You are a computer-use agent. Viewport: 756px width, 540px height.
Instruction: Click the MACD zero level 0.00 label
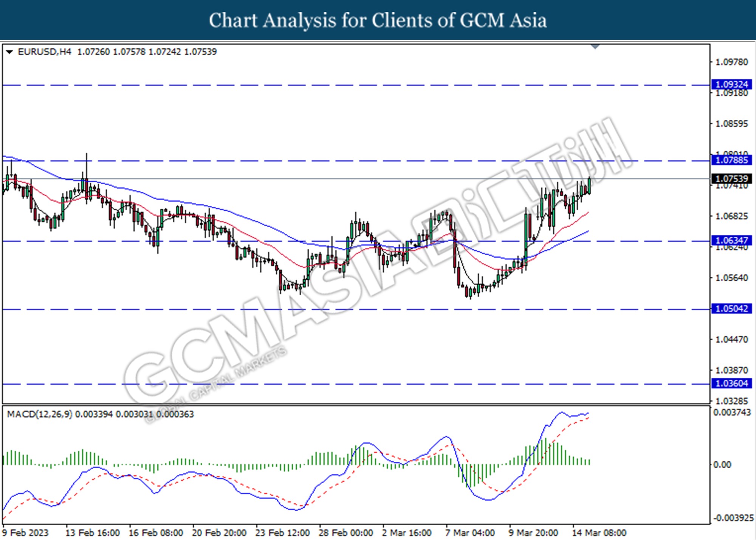(x=722, y=465)
